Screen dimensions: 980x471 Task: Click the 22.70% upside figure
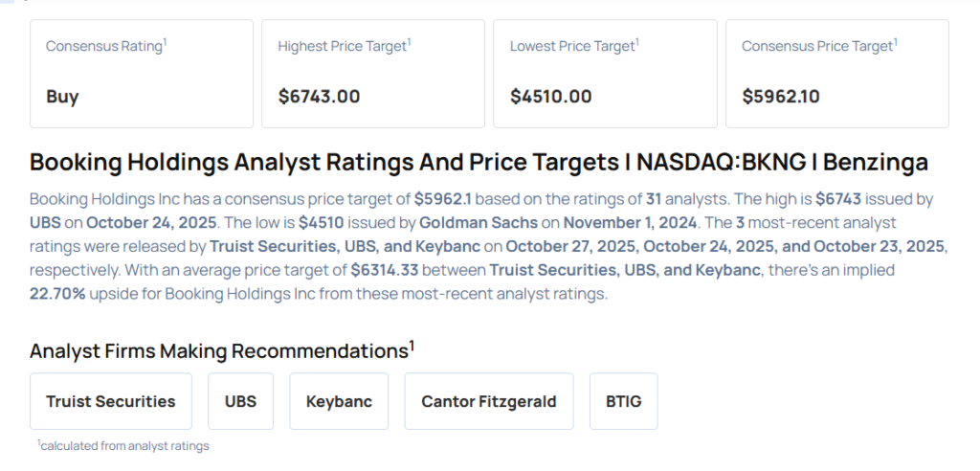[56, 294]
